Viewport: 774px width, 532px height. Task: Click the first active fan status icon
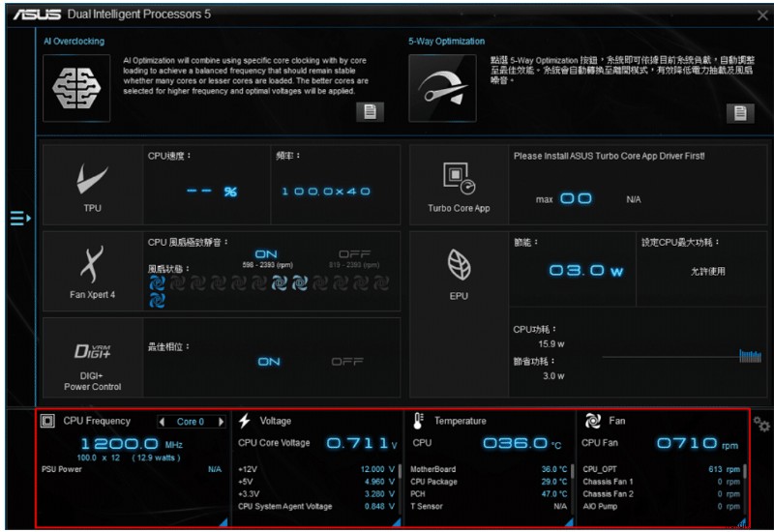157,283
